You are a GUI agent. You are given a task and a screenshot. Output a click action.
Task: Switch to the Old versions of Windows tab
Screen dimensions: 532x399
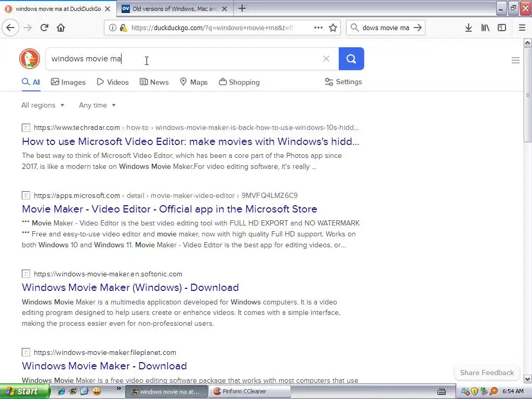(x=175, y=9)
